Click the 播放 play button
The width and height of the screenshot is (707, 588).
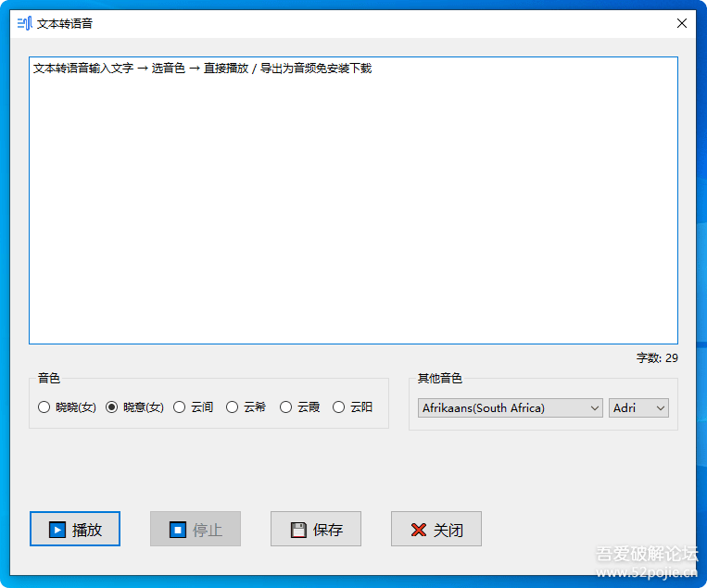pyautogui.click(x=75, y=529)
